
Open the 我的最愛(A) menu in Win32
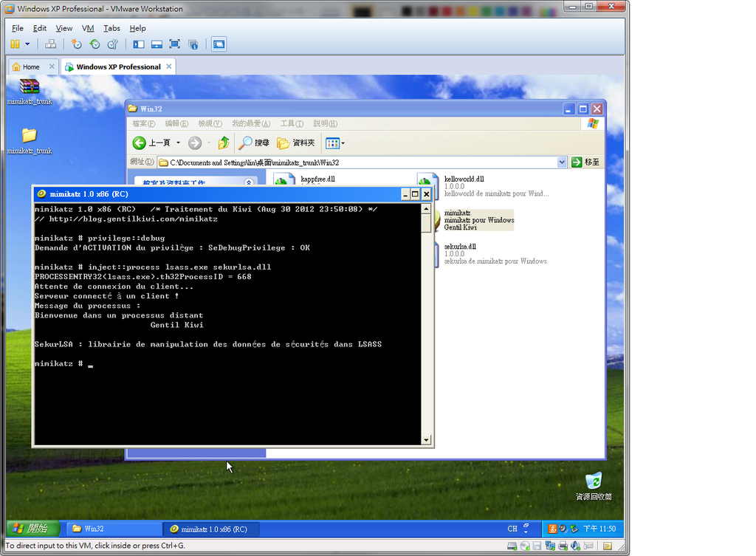tap(251, 123)
